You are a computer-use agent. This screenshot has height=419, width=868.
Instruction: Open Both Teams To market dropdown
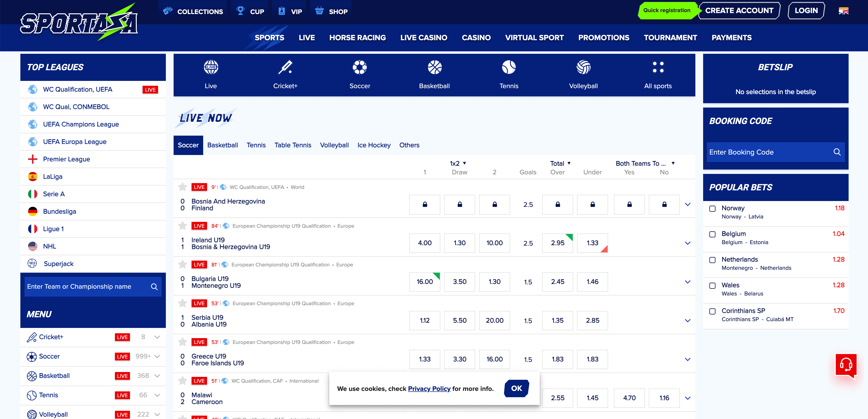[645, 163]
